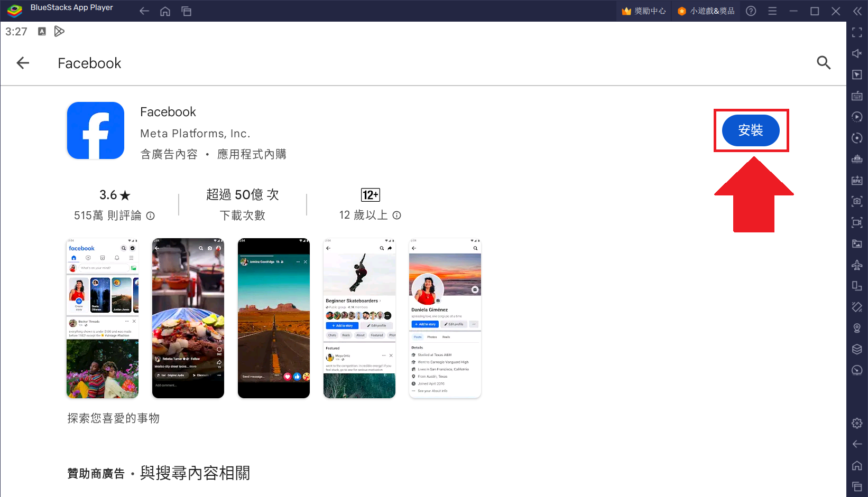Click info icon next to 515萬 則評論
868x497 pixels.
pyautogui.click(x=151, y=215)
